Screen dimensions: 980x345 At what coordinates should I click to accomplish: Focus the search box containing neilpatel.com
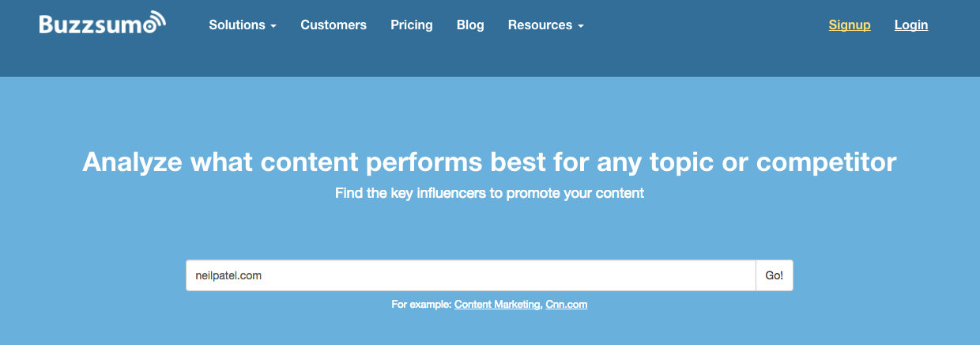coord(471,275)
